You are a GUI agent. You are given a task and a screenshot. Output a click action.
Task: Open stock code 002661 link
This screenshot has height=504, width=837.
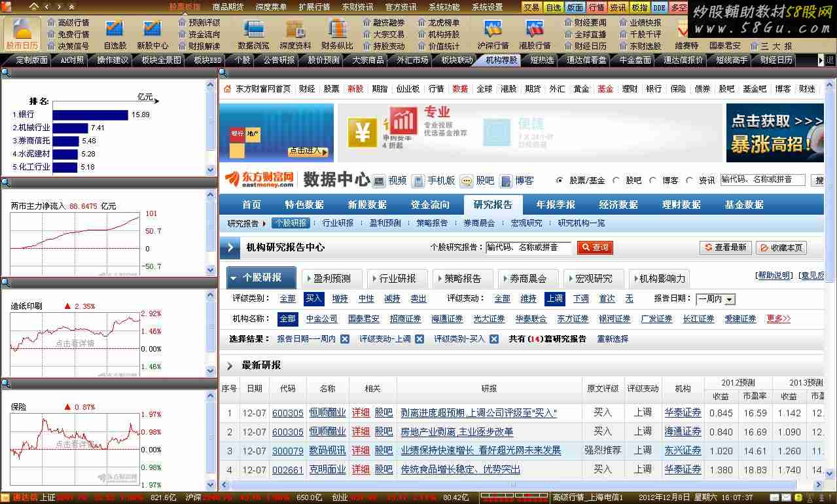pyautogui.click(x=288, y=469)
